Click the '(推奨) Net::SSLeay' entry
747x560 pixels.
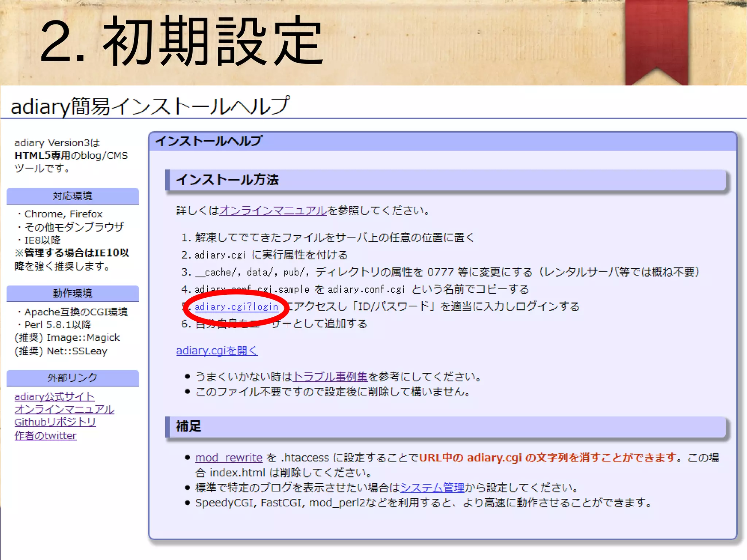(x=61, y=351)
